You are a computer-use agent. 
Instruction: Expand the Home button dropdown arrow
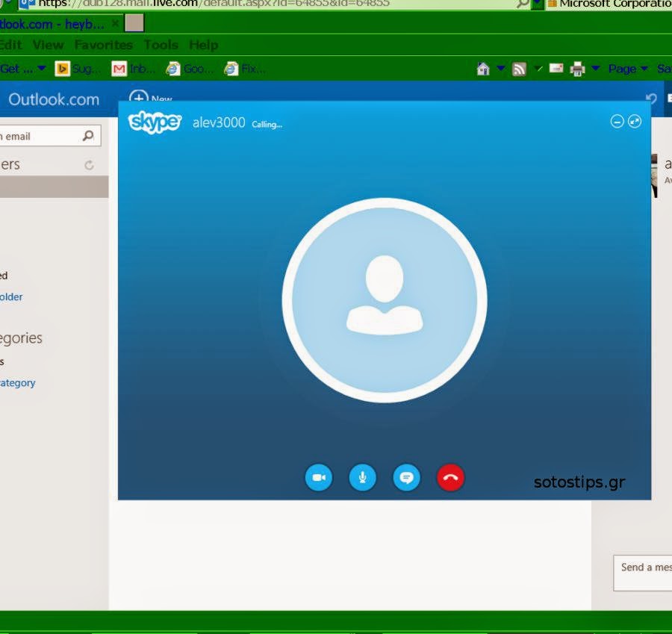500,68
